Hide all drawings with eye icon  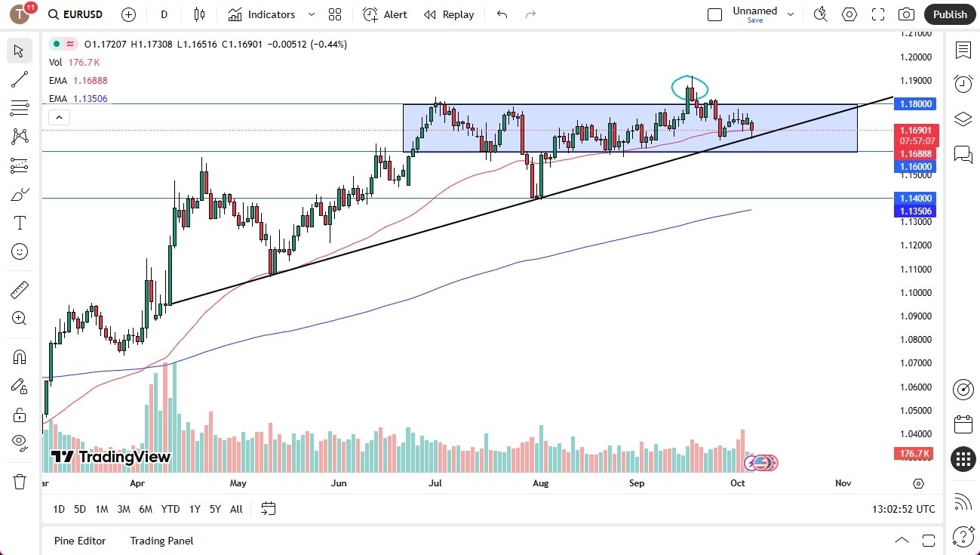click(20, 442)
